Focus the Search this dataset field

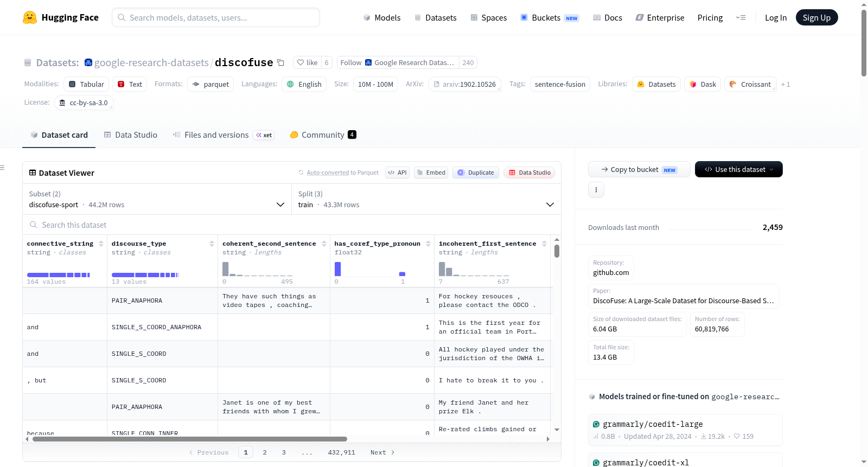click(292, 225)
